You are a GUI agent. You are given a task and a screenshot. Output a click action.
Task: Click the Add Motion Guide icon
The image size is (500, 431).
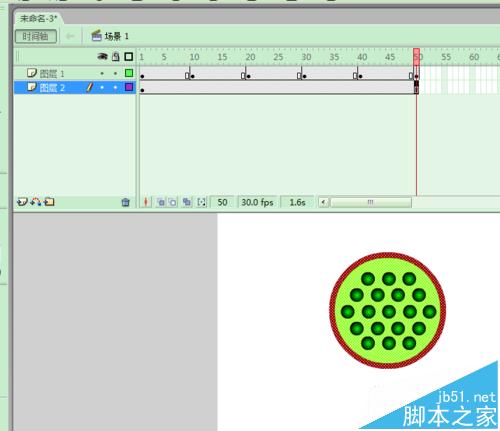pyautogui.click(x=36, y=202)
